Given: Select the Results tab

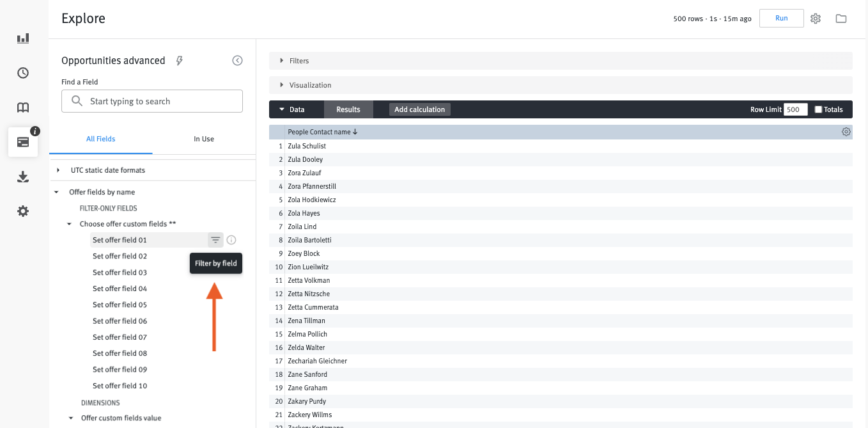Looking at the screenshot, I should pos(348,109).
